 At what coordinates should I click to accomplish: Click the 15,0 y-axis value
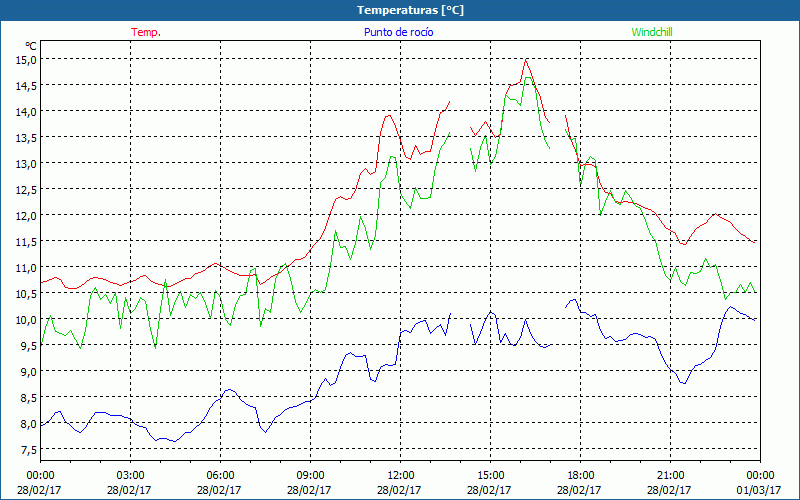pos(27,60)
